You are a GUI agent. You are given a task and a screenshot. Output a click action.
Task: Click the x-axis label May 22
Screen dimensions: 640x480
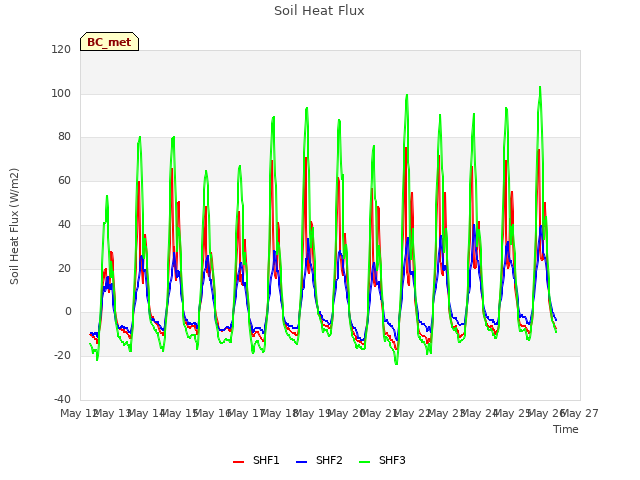412,413
